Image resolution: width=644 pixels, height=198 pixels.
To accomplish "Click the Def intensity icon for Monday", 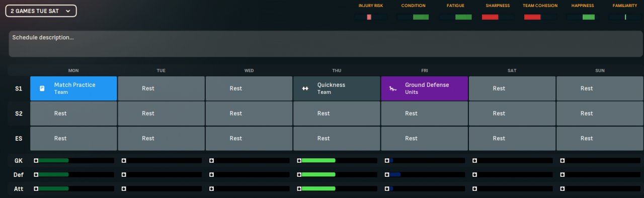I will [36, 175].
